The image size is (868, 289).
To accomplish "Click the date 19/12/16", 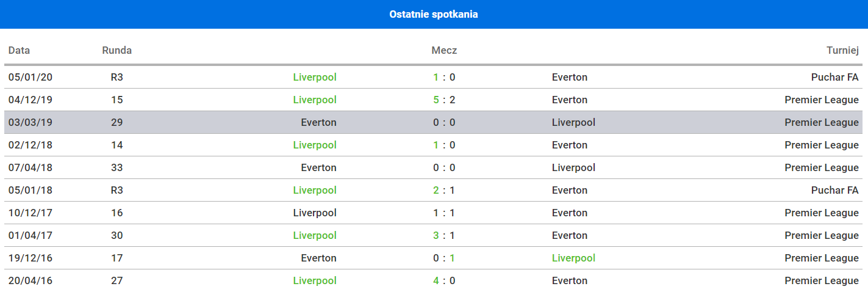I will coord(30,258).
